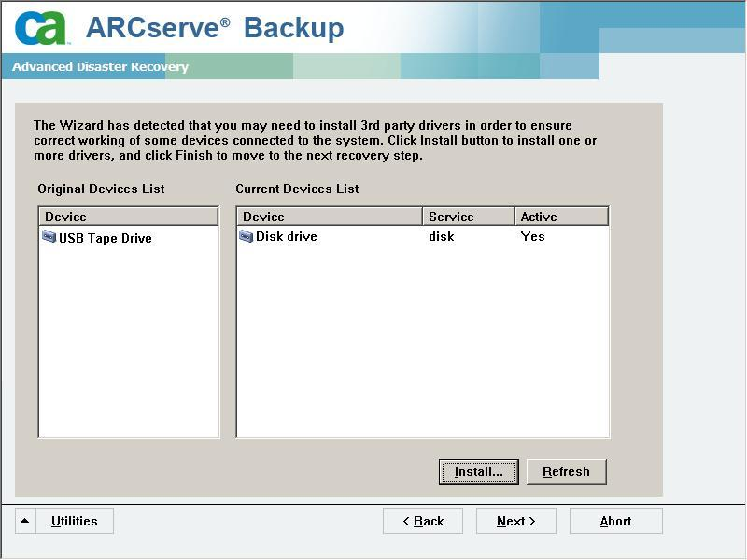This screenshot has width=747, height=560.
Task: Click the 'disk' service cell
Action: 441,236
